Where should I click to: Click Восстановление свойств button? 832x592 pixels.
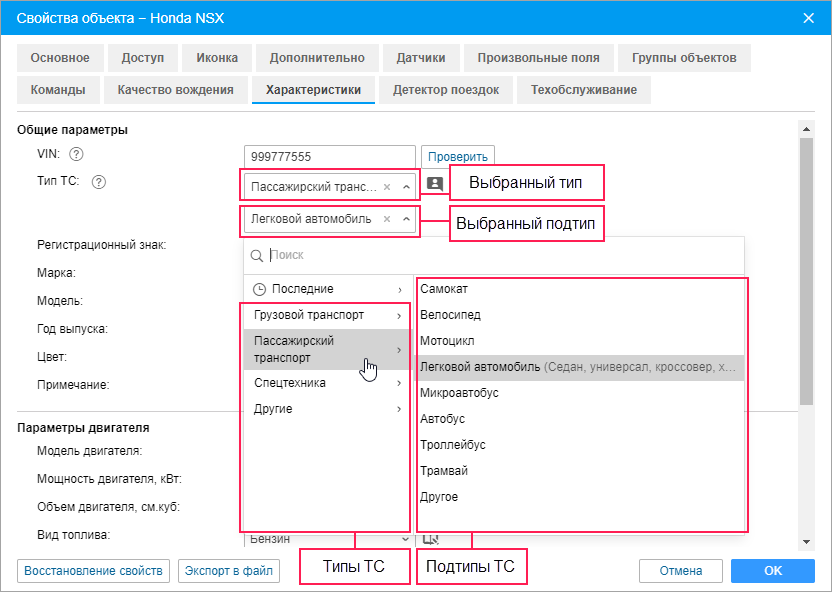tap(93, 571)
